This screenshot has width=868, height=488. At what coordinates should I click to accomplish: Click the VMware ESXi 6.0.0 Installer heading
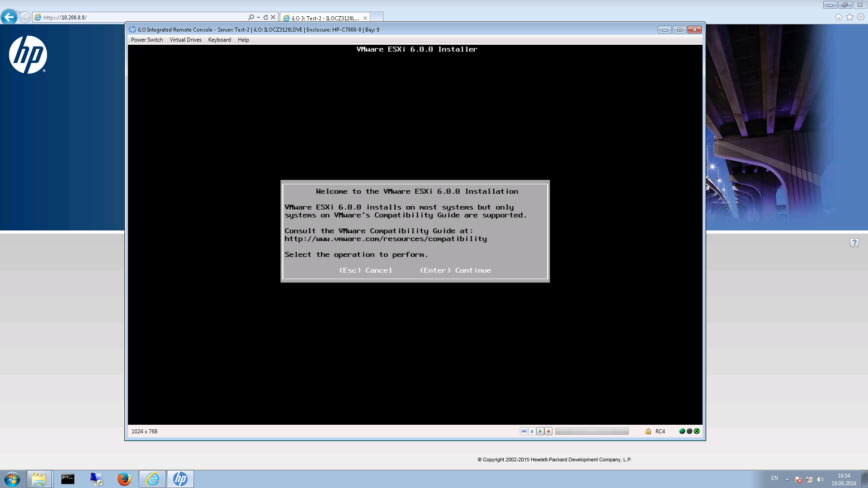point(417,49)
